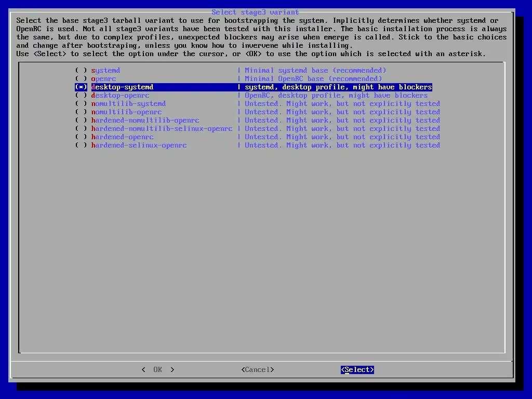Click 'OpenRC, desktop profile, might have blockers'
Screen dimensions: 532x399
pyautogui.click(x=336, y=96)
